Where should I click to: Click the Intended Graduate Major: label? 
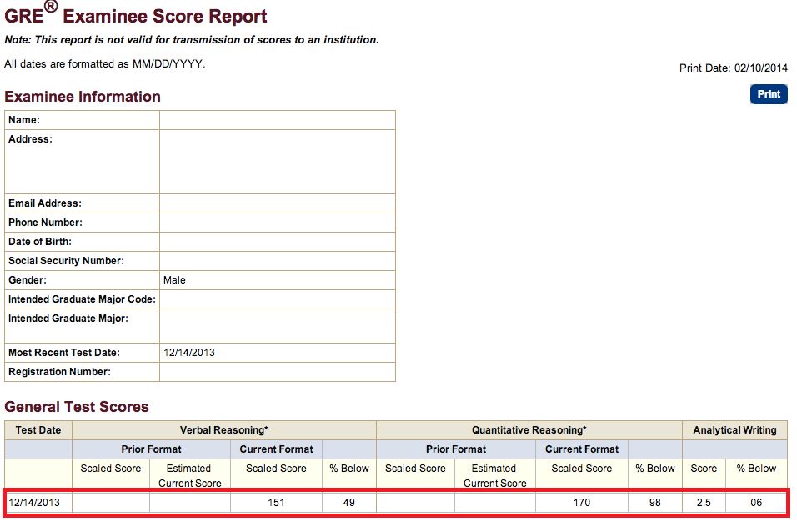click(x=68, y=319)
